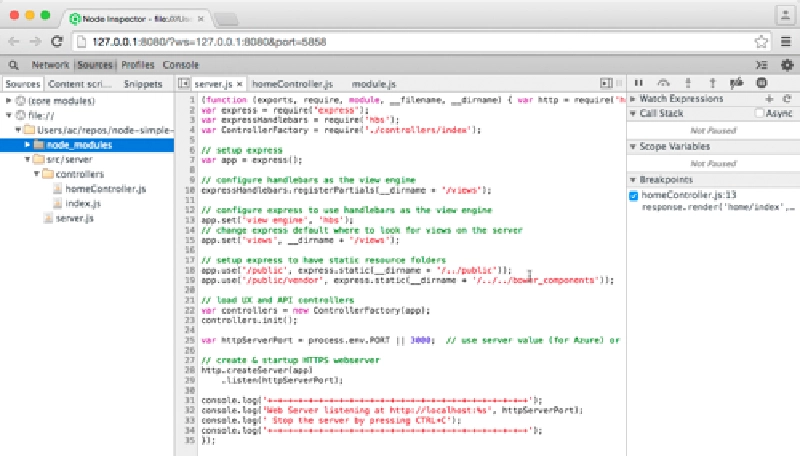800x456 pixels.
Task: Click line number 25 gutter
Action: (190, 340)
